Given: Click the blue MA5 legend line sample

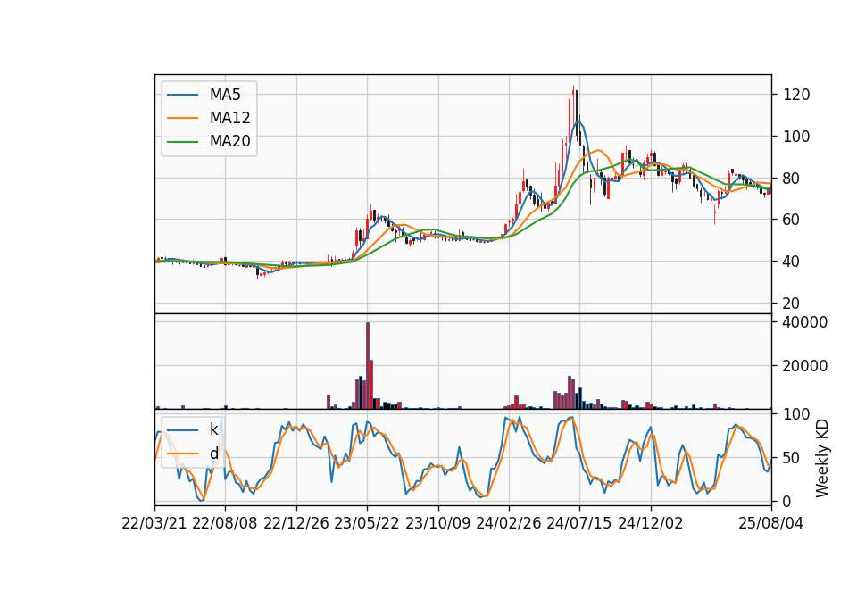Looking at the screenshot, I should click(x=182, y=96).
